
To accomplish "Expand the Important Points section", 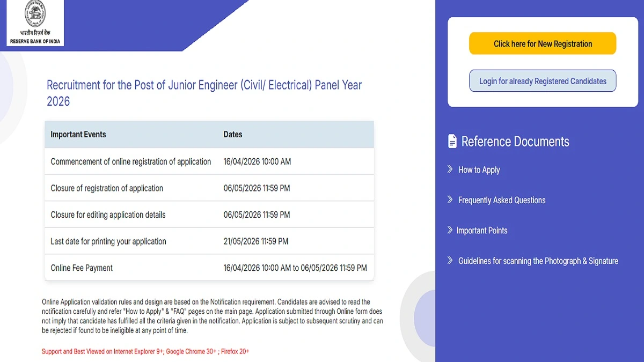I will click(482, 230).
